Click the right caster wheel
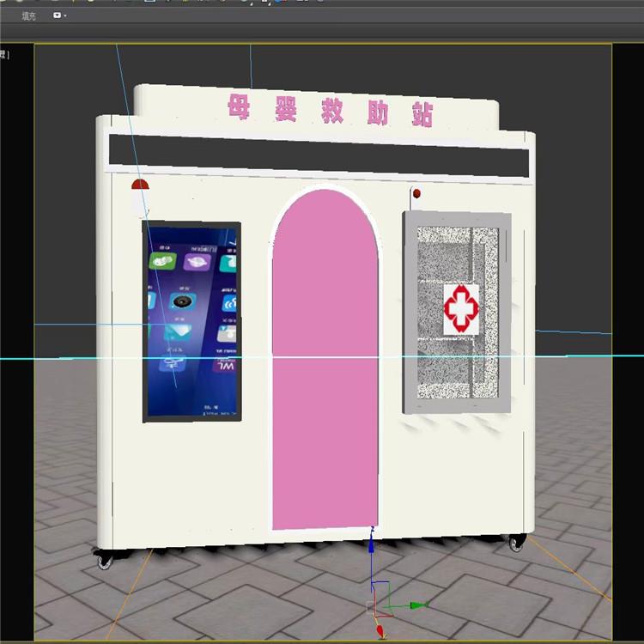This screenshot has height=644, width=644. coord(515,542)
